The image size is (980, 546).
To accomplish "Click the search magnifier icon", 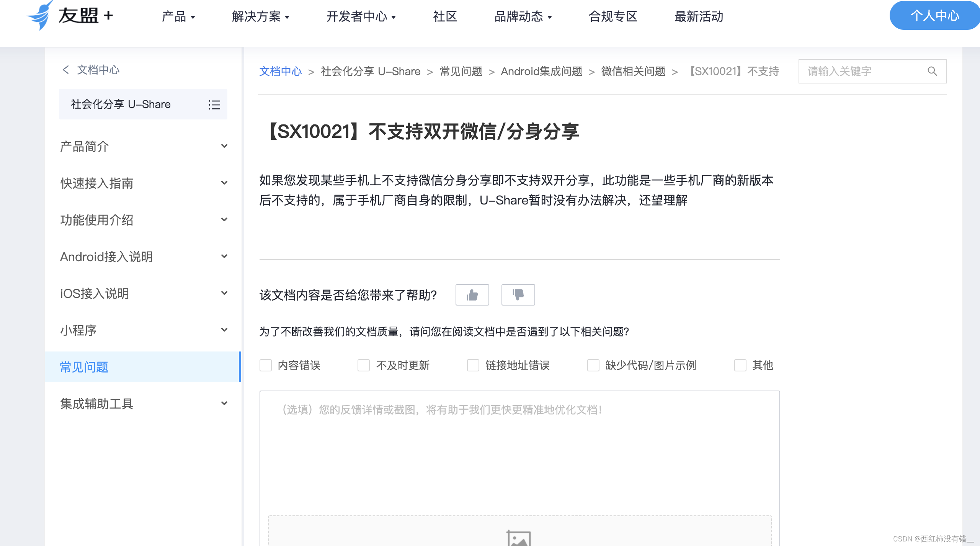I will coord(932,71).
